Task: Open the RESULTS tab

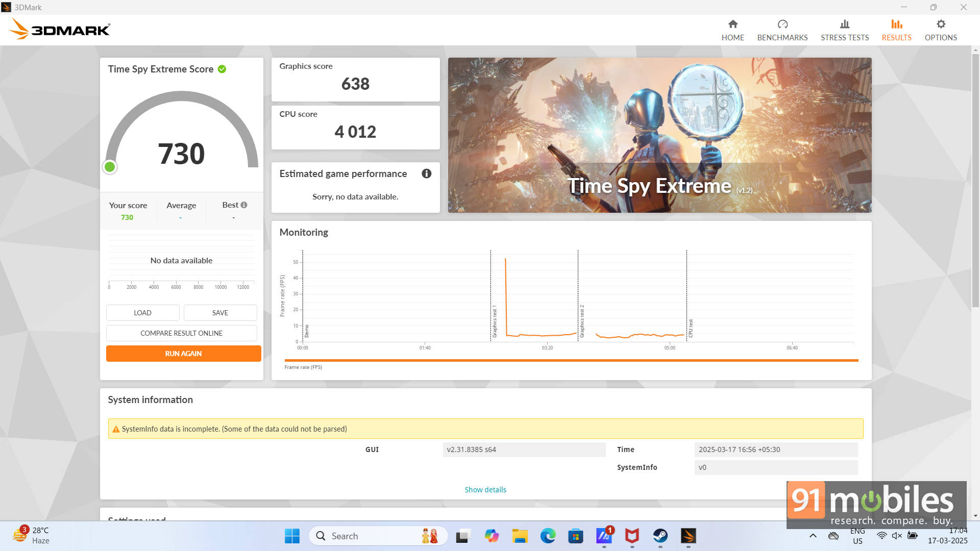Action: pos(896,30)
